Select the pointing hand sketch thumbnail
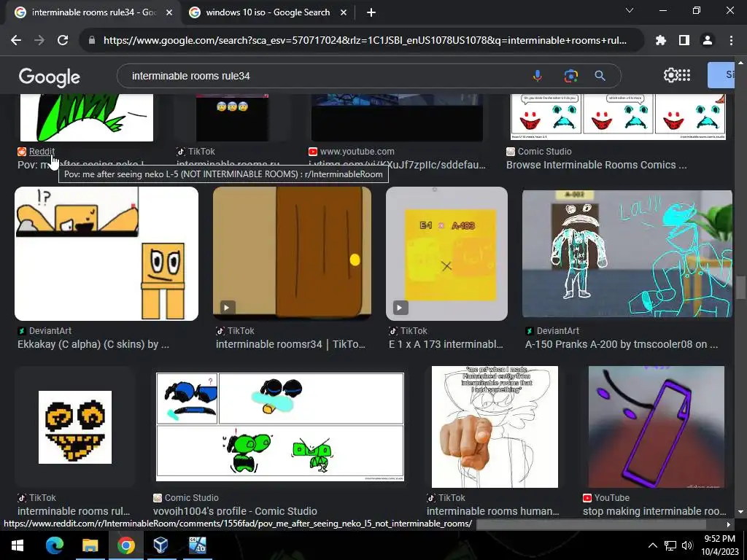 [x=495, y=427]
